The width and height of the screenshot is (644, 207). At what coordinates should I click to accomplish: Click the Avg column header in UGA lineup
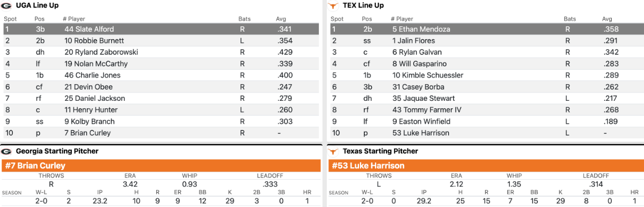[281, 19]
